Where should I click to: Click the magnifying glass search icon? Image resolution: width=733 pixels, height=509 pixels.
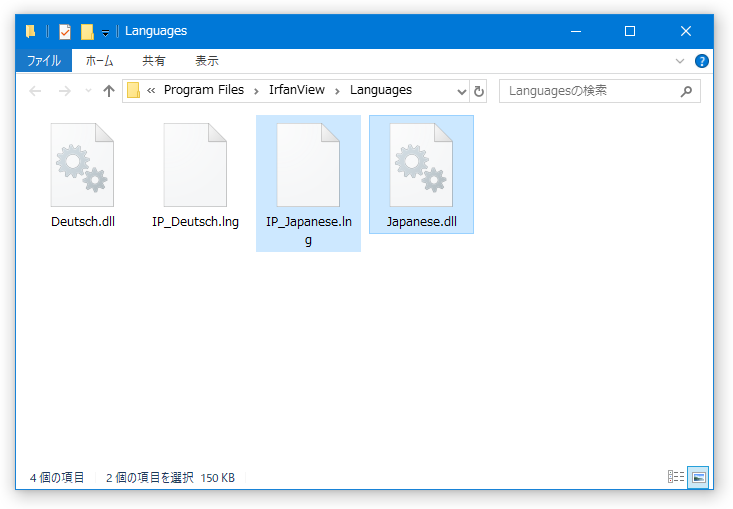(x=686, y=91)
